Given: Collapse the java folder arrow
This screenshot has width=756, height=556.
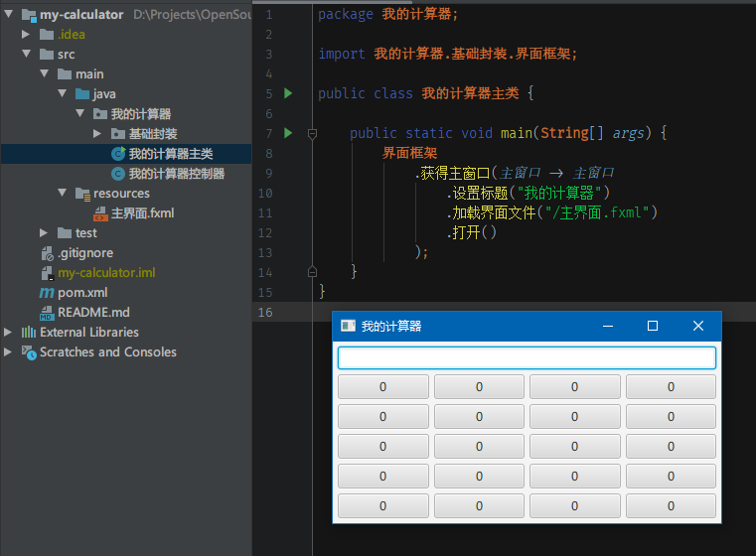Looking at the screenshot, I should [63, 93].
